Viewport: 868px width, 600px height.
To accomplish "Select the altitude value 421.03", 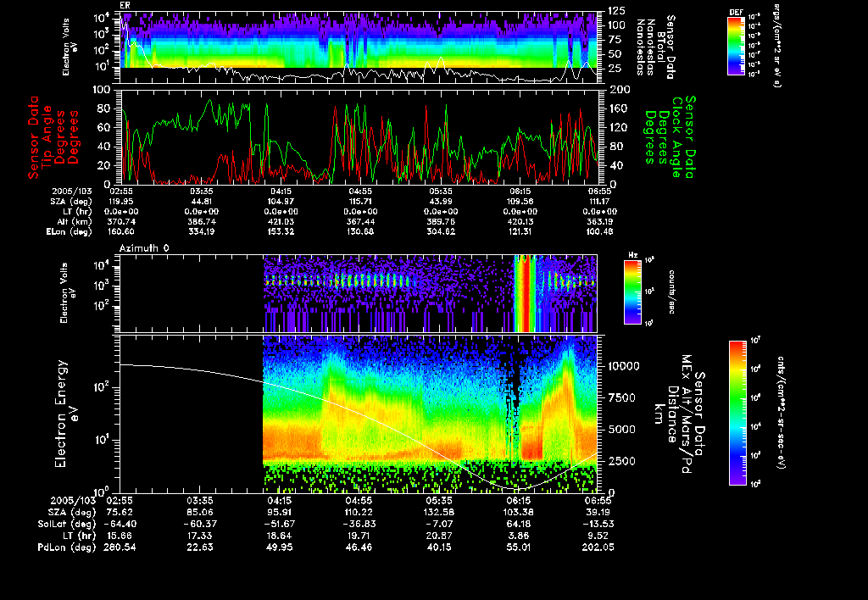I will click(x=280, y=221).
